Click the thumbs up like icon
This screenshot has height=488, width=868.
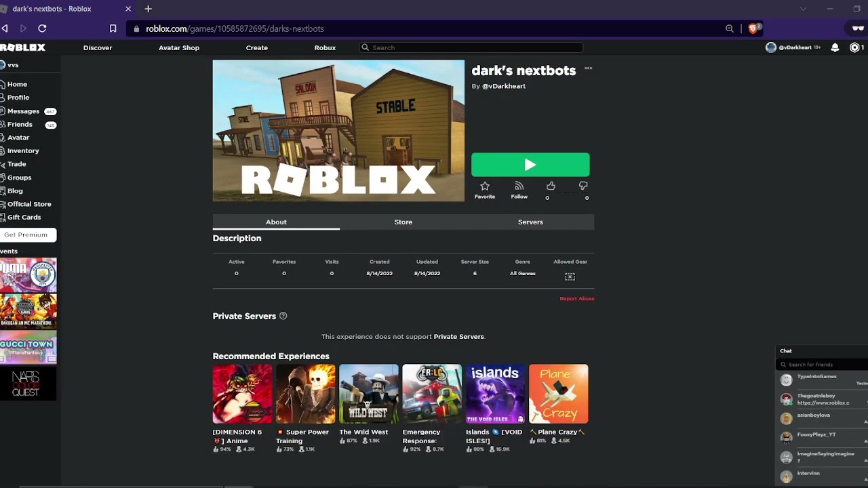click(x=551, y=186)
